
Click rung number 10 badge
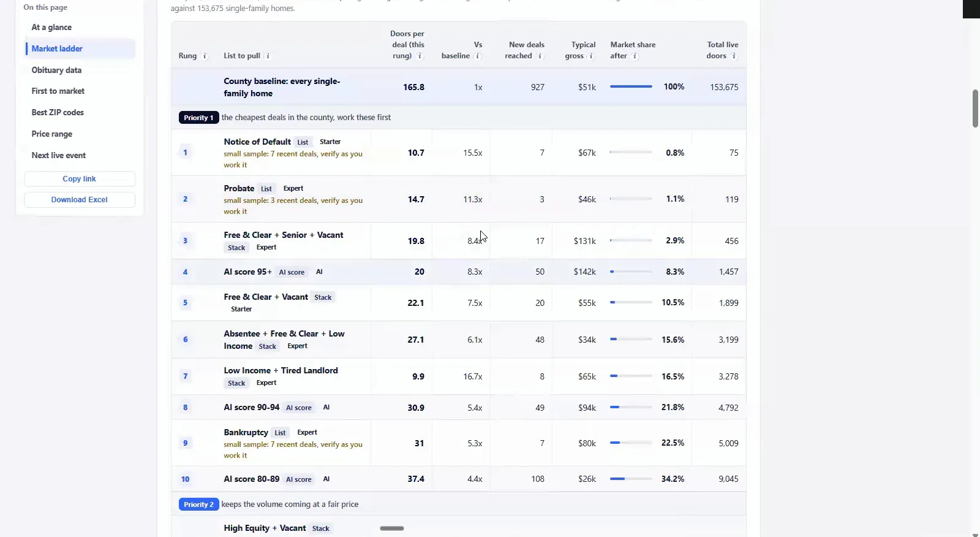tap(185, 479)
